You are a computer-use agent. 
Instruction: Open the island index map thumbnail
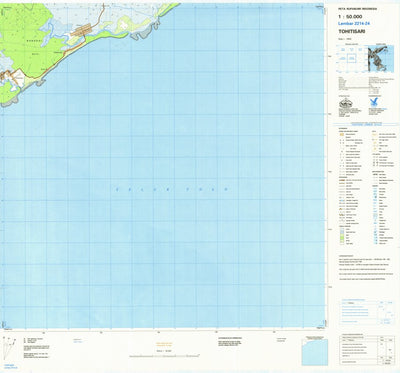(x=381, y=59)
